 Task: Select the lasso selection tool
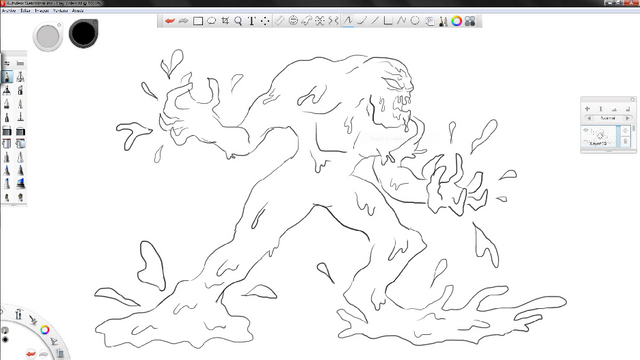[x=211, y=21]
